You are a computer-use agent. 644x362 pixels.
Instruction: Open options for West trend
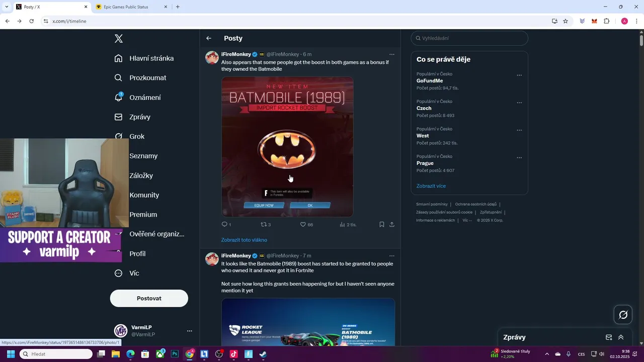coord(519,130)
